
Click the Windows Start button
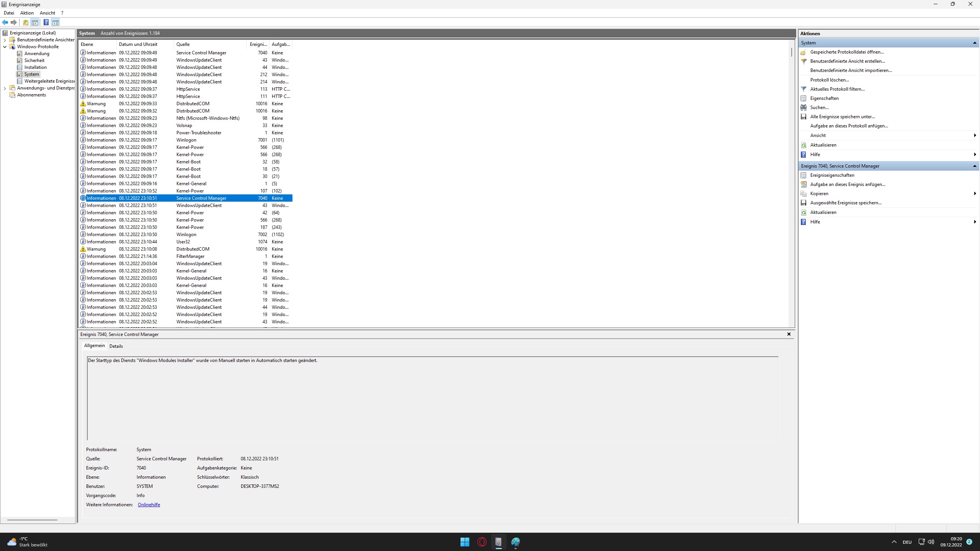465,542
